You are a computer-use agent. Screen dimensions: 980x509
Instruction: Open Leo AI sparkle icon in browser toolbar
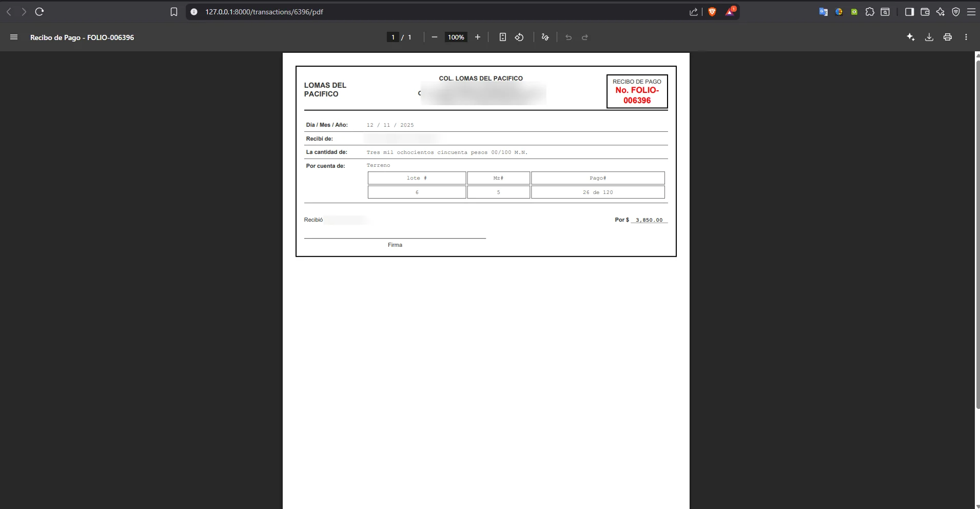click(x=940, y=12)
